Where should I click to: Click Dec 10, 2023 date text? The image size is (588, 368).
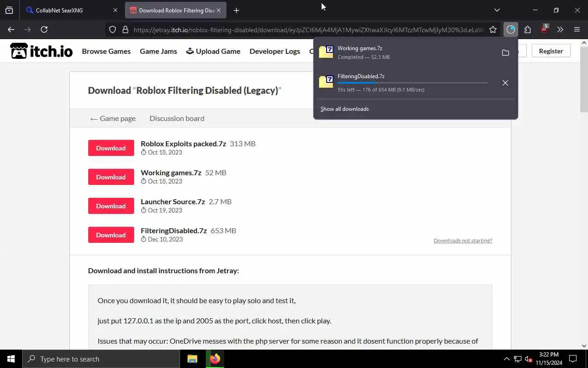(x=165, y=239)
